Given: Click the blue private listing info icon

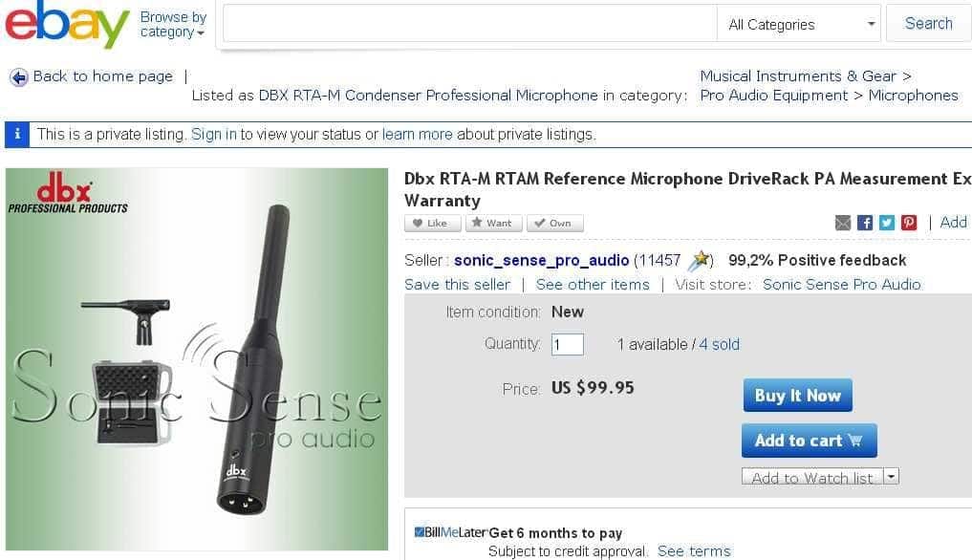Looking at the screenshot, I should (x=17, y=135).
